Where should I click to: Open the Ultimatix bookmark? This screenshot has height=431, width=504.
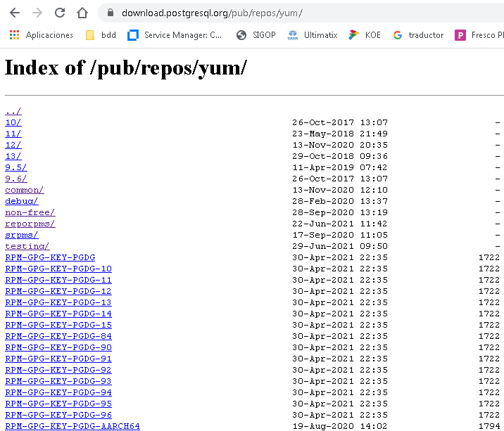point(313,34)
